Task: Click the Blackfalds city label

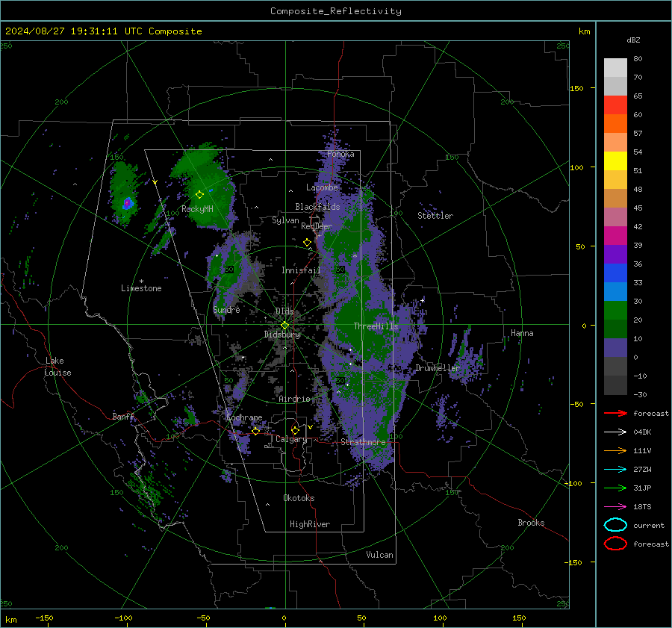Action: (x=317, y=207)
